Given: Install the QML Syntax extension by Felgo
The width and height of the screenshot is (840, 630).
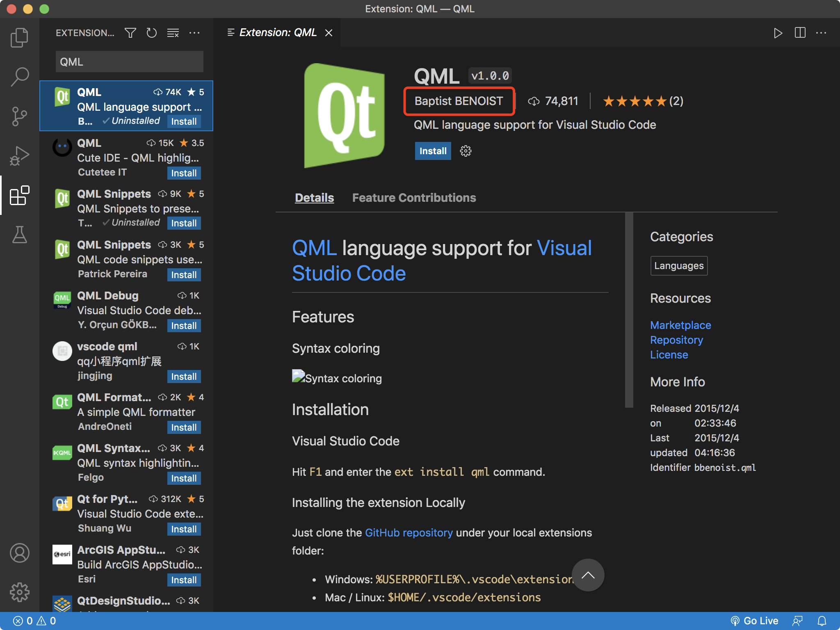Looking at the screenshot, I should coord(184,478).
